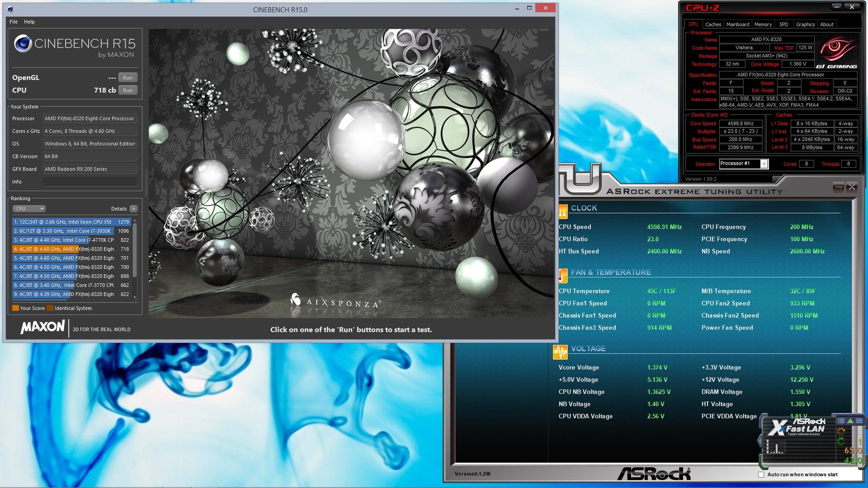This screenshot has height=488, width=868.
Task: Click the XFast LAN list view icon
Action: [x=841, y=421]
